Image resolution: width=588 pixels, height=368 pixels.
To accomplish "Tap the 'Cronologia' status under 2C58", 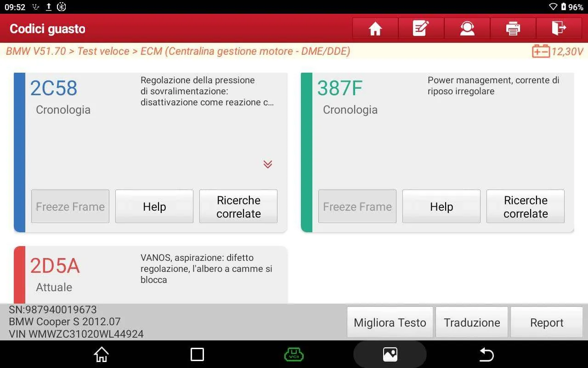I will coord(63,110).
